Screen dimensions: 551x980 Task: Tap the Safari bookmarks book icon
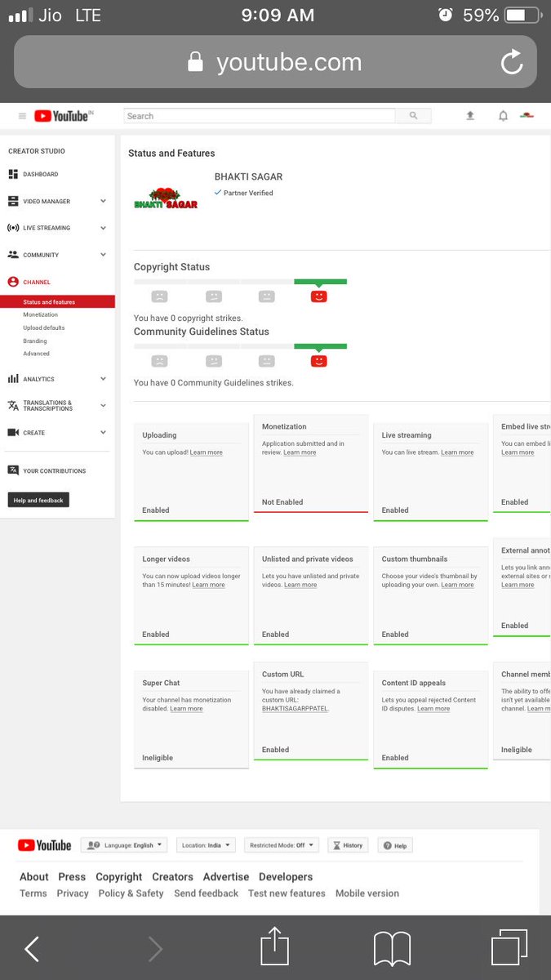coord(392,948)
